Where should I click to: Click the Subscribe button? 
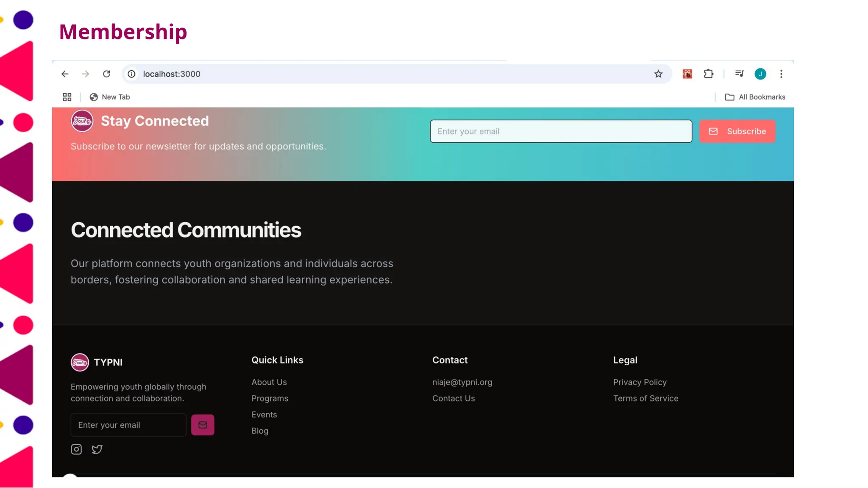[737, 131]
